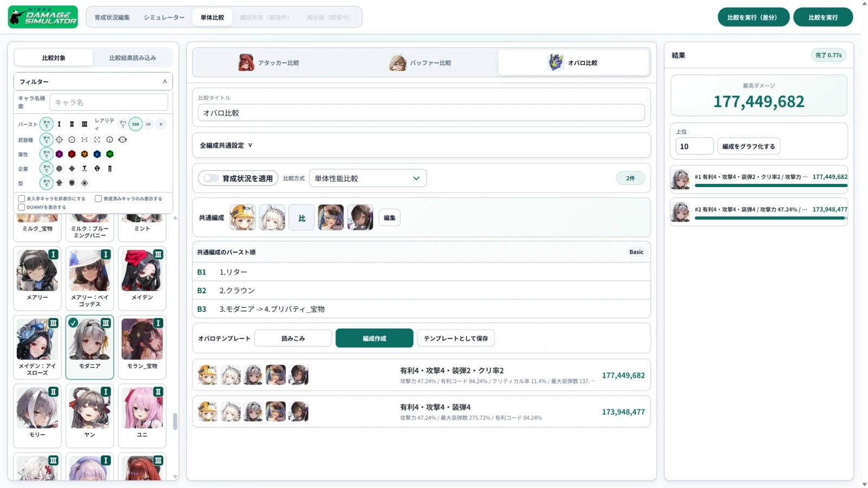This screenshot has width=868, height=488.
Task: Click the 比較タイトル input field
Action: click(x=421, y=113)
